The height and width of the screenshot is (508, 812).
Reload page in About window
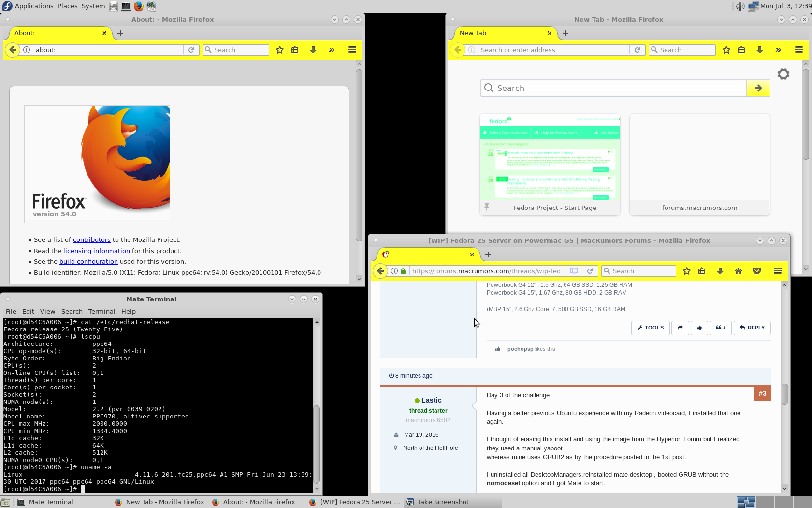191,50
